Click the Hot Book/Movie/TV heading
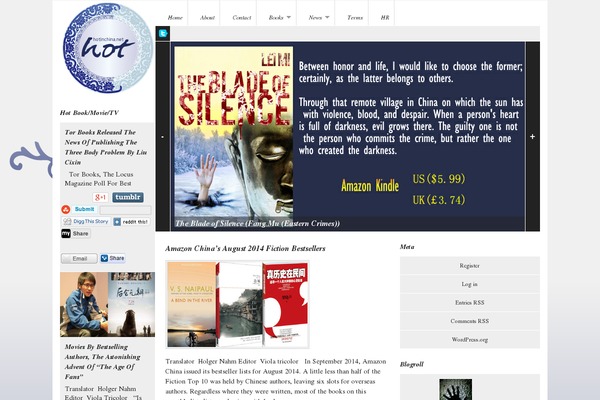The width and height of the screenshot is (600, 400). 89,113
